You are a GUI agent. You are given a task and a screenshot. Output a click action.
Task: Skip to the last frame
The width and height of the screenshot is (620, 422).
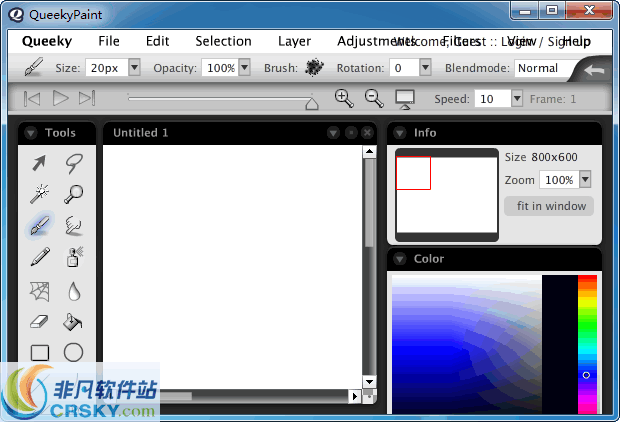[87, 98]
